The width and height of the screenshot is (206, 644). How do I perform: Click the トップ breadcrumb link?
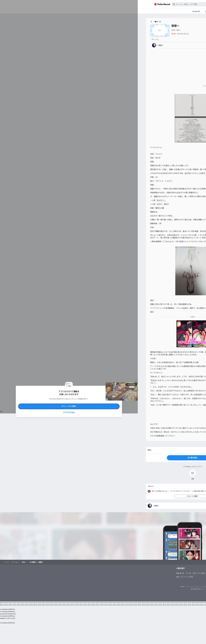click(6, 562)
